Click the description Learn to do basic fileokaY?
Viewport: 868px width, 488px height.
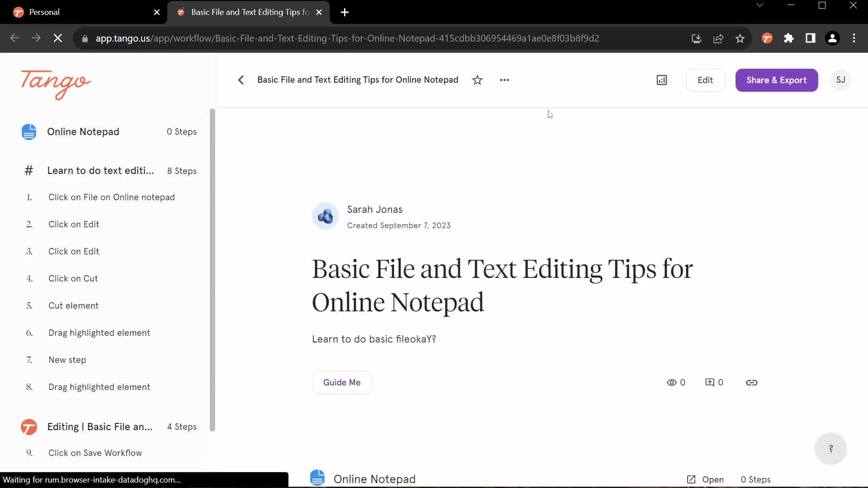(374, 339)
